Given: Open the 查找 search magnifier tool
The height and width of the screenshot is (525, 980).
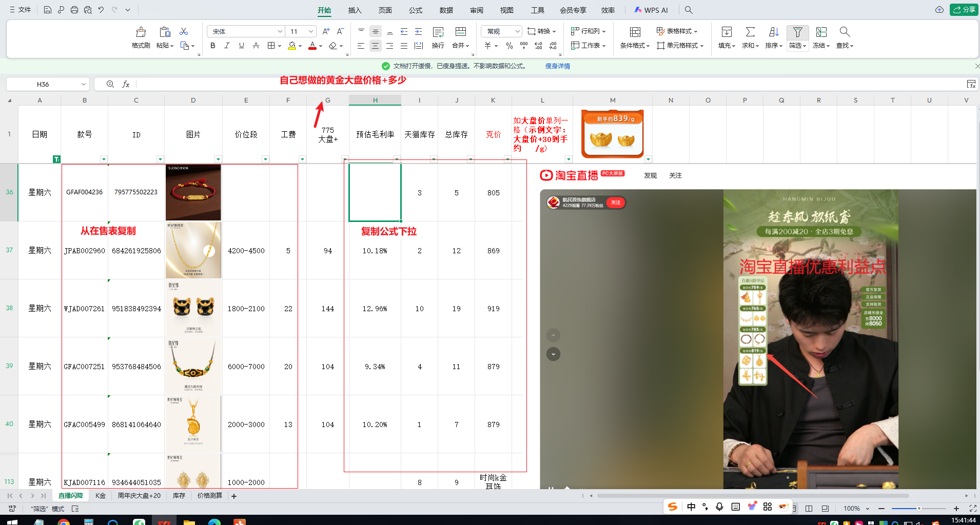Looking at the screenshot, I should tap(845, 32).
